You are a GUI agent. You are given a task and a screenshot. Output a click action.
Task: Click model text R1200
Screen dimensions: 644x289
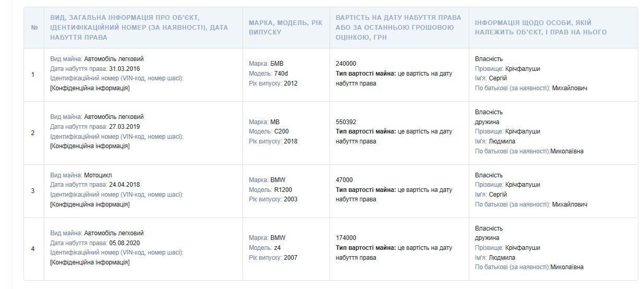point(284,189)
